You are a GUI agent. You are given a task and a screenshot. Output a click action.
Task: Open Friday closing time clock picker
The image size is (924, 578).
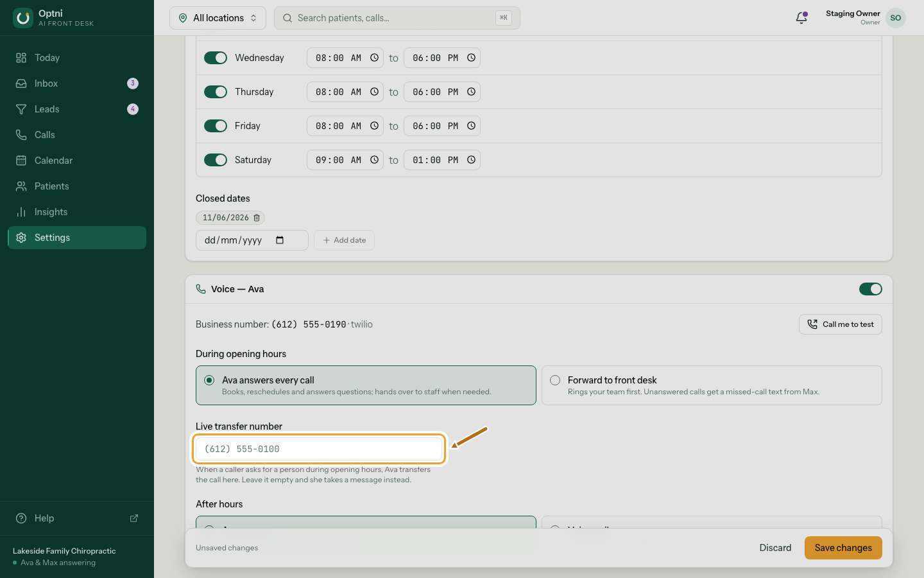point(471,126)
